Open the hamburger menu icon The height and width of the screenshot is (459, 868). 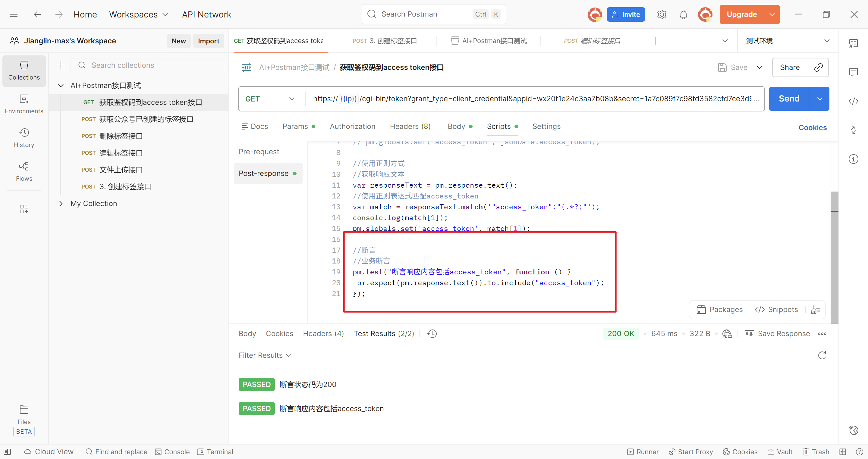14,14
